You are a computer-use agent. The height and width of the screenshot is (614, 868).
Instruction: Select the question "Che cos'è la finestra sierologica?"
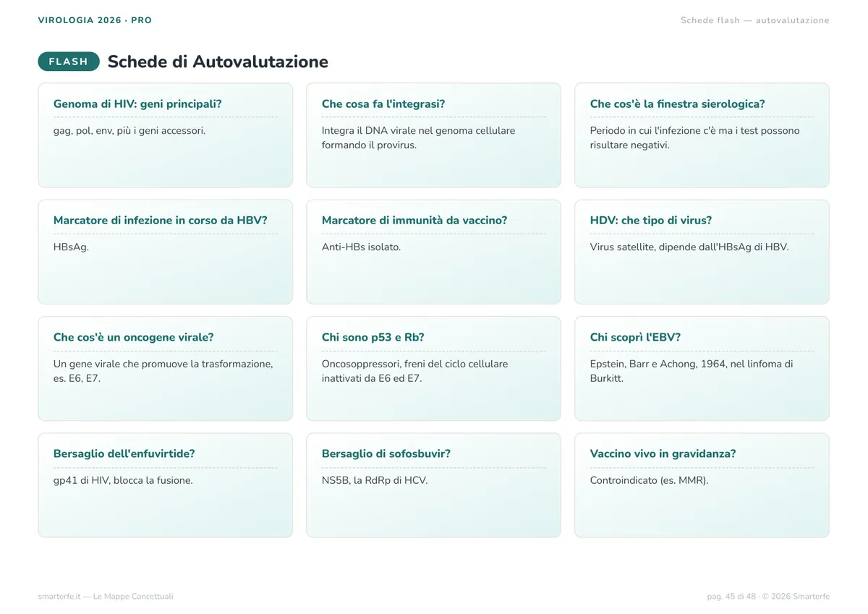tap(677, 103)
